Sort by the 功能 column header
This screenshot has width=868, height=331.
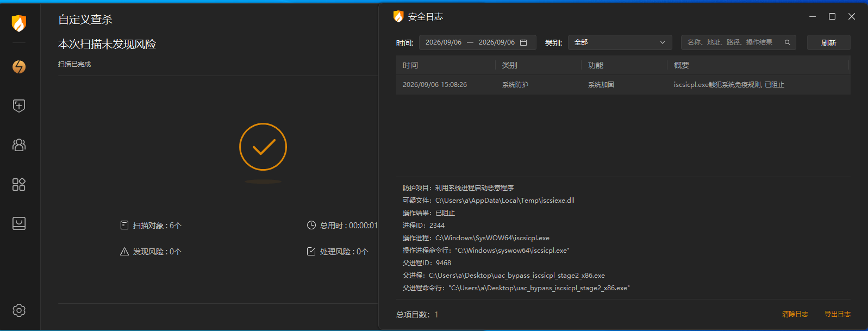coord(595,65)
